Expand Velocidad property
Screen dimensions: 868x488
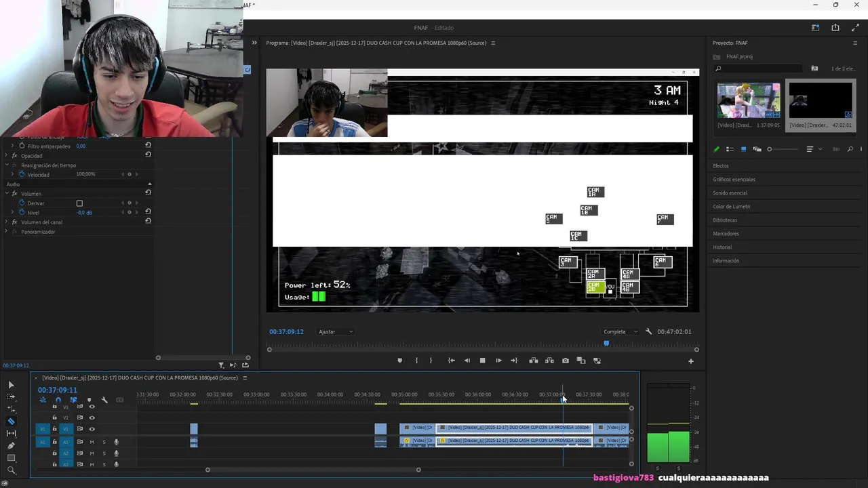(x=13, y=175)
